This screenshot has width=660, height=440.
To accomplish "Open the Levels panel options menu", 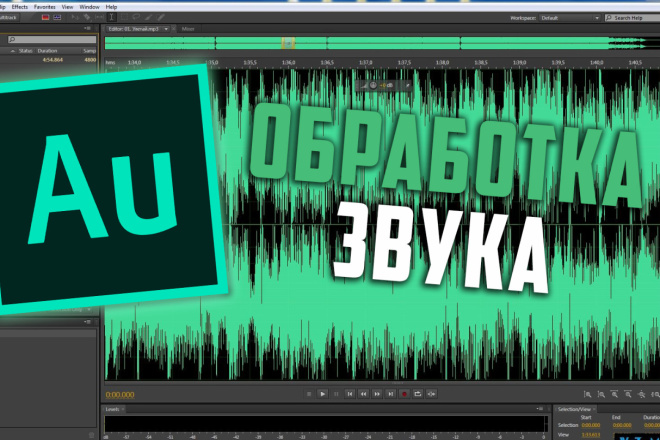I will pos(122,410).
